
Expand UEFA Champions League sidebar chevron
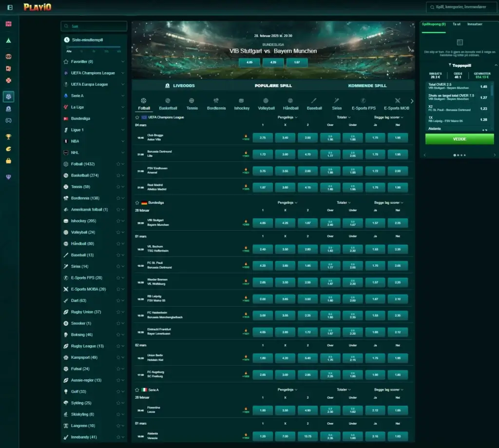[x=123, y=73]
